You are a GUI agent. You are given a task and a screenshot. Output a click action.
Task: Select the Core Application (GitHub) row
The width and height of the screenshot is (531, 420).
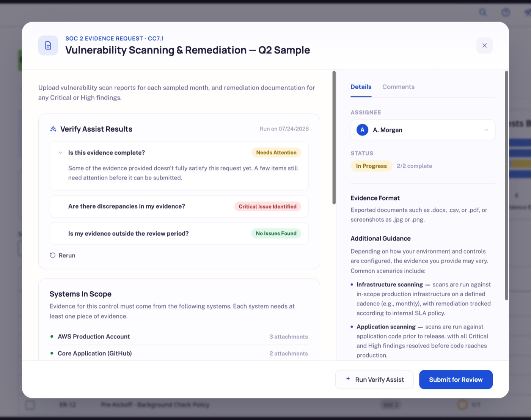(179, 353)
